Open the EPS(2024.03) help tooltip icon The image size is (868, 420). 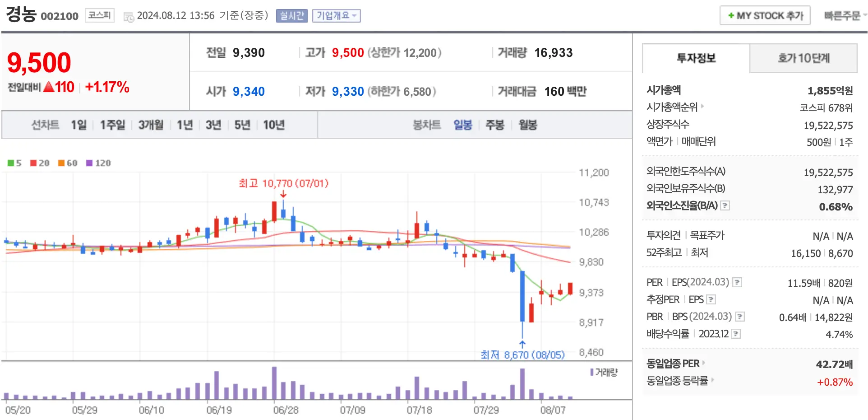click(737, 282)
